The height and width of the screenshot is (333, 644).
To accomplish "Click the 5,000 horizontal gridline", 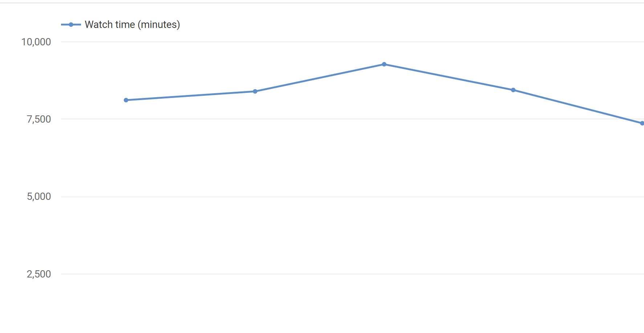I will (327, 197).
